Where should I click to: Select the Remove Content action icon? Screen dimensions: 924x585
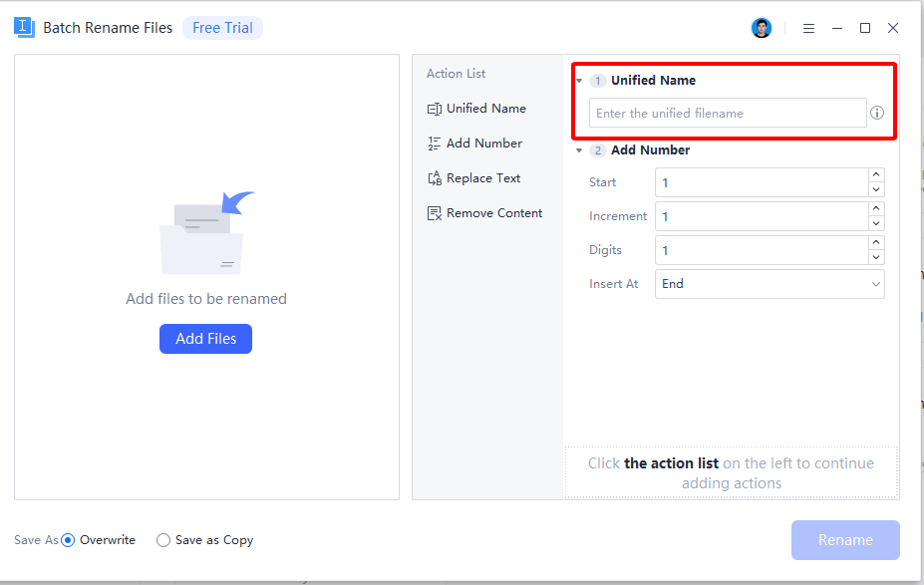433,212
